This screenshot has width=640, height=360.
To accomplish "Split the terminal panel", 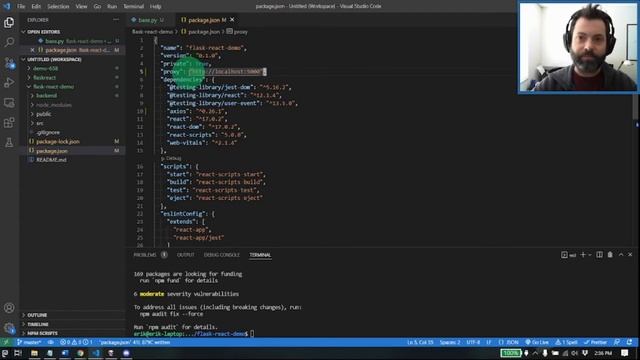I will click(599, 255).
